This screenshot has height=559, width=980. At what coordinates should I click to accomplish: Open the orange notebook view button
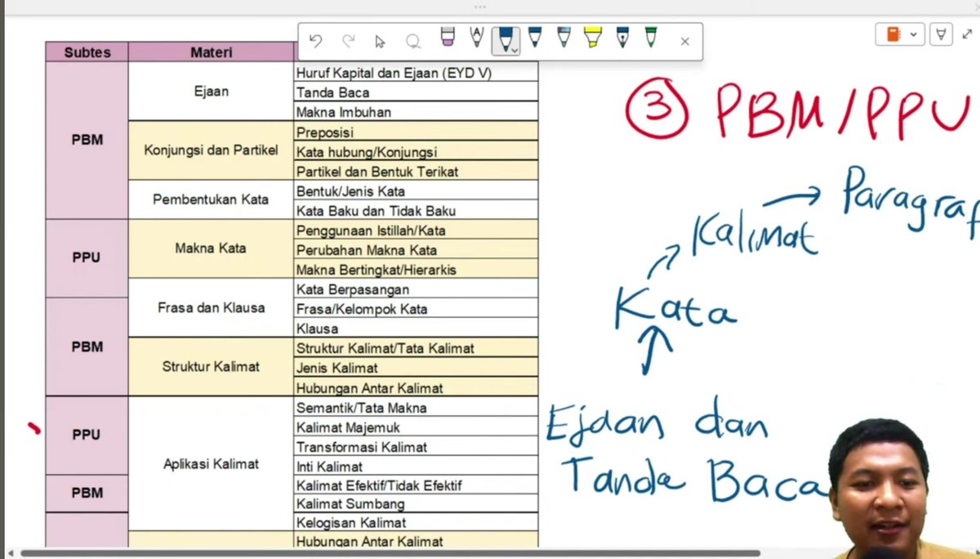(x=893, y=34)
